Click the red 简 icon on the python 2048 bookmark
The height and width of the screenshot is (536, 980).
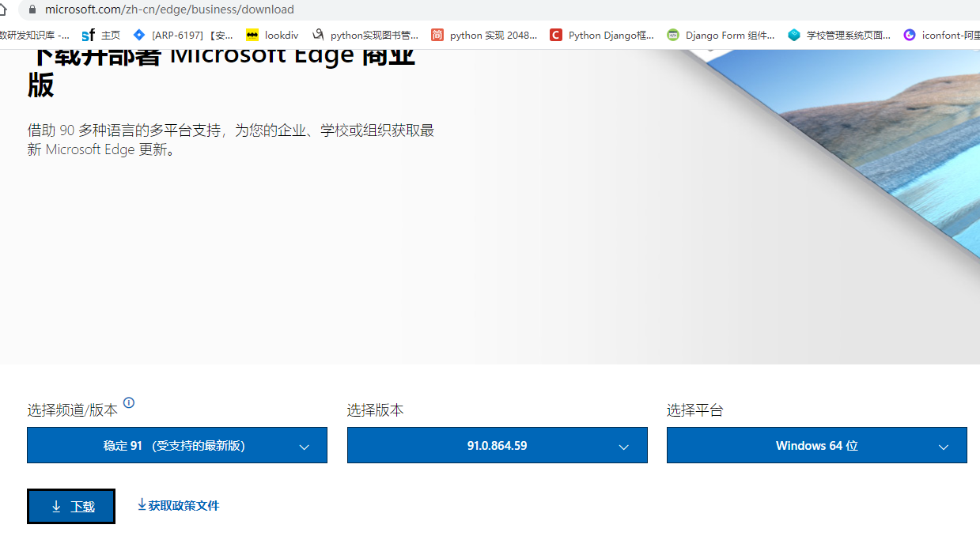point(437,34)
